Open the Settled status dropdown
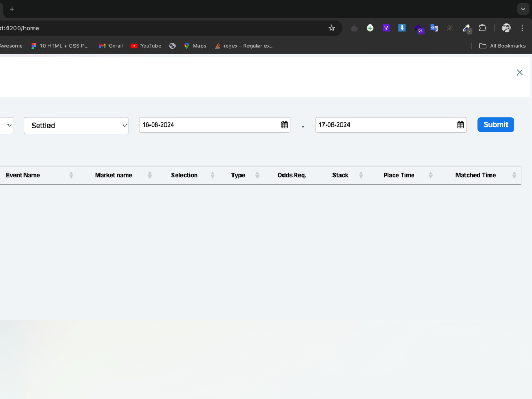 [x=76, y=126]
